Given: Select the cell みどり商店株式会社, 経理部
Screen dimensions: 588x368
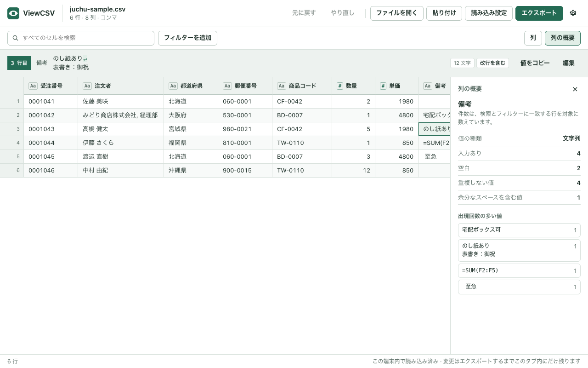Looking at the screenshot, I should 121,115.
